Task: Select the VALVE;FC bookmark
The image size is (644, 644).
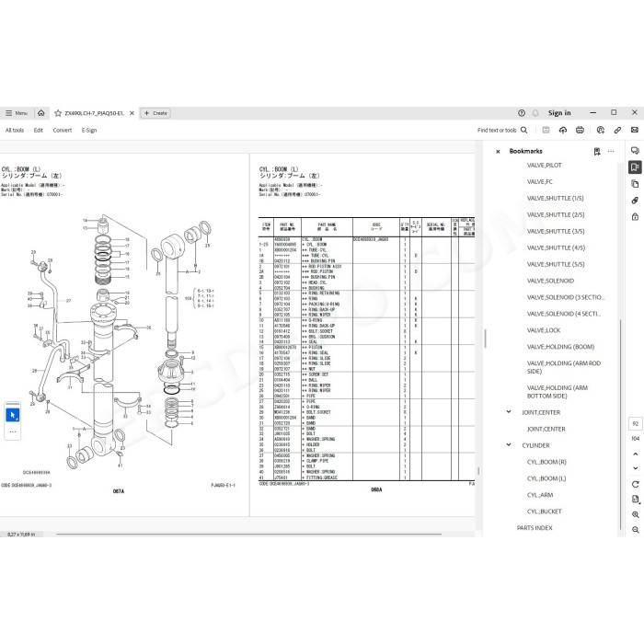Action: coord(540,181)
